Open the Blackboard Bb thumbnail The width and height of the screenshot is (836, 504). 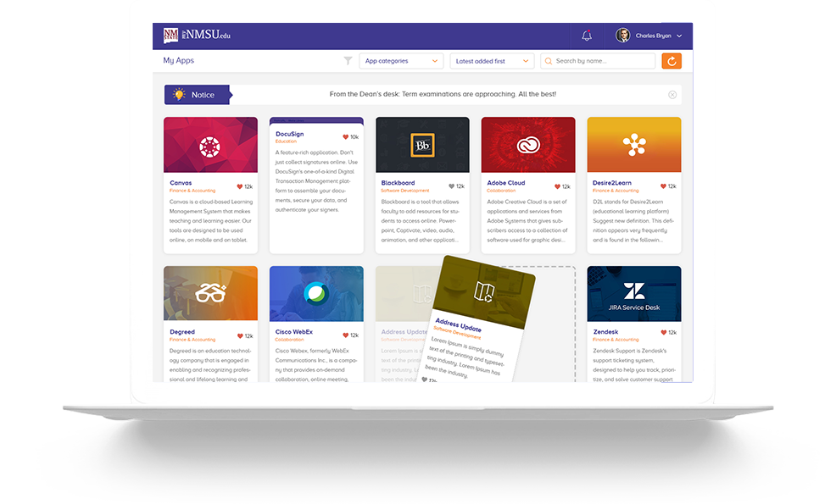pyautogui.click(x=422, y=145)
